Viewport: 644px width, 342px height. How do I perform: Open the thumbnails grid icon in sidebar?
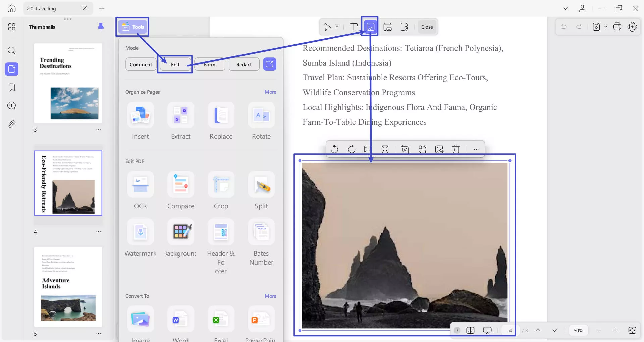pyautogui.click(x=12, y=27)
